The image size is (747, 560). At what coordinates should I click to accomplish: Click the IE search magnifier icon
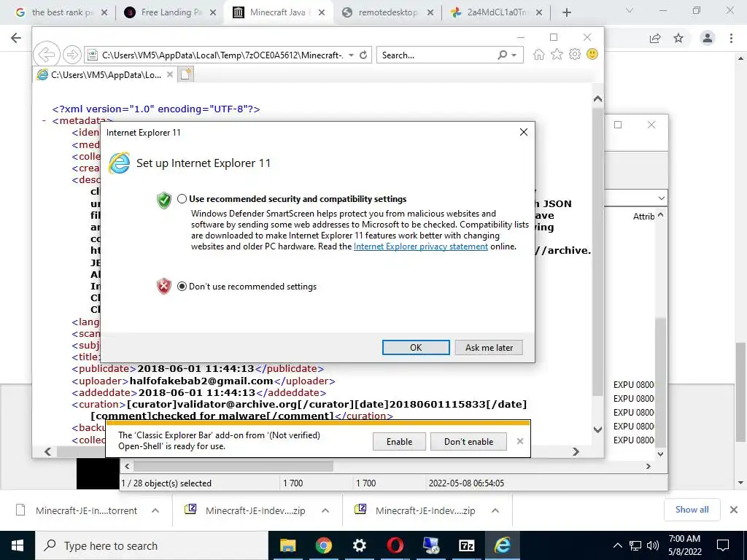pyautogui.click(x=502, y=55)
